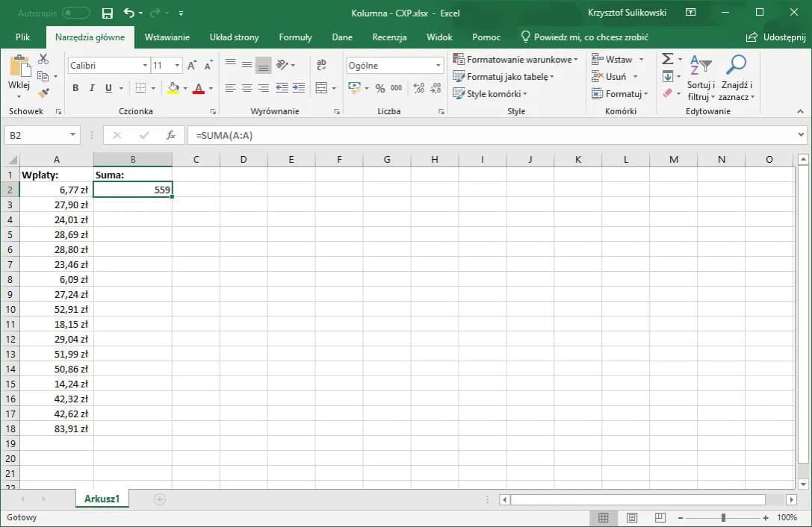Viewport: 812px width, 527px height.
Task: Open the Formuły ribbon tab
Action: pos(295,37)
